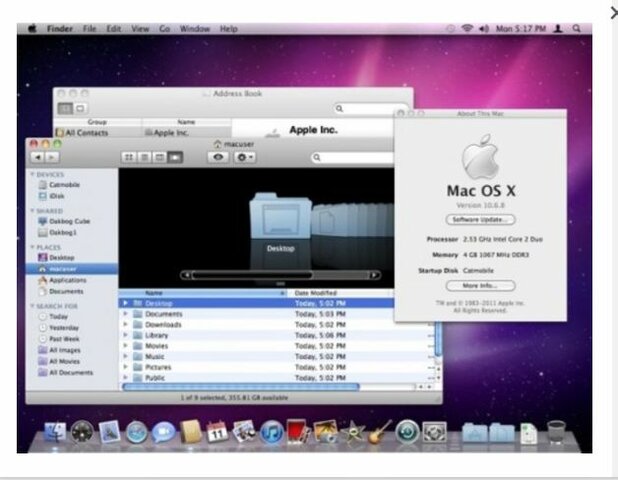Open the Trash in the Dock
Viewport: 618px width, 480px height.
point(557,432)
